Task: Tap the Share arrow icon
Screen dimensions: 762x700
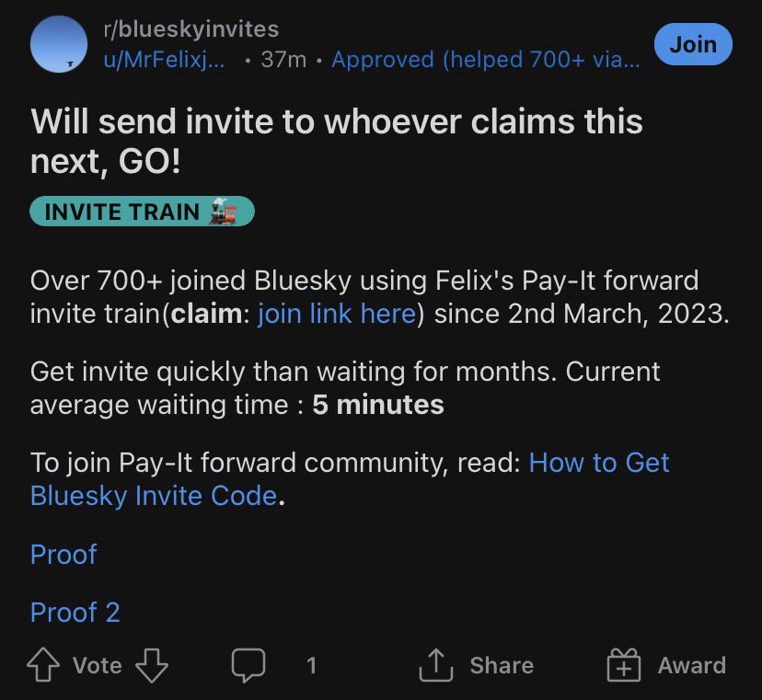Action: (x=436, y=665)
